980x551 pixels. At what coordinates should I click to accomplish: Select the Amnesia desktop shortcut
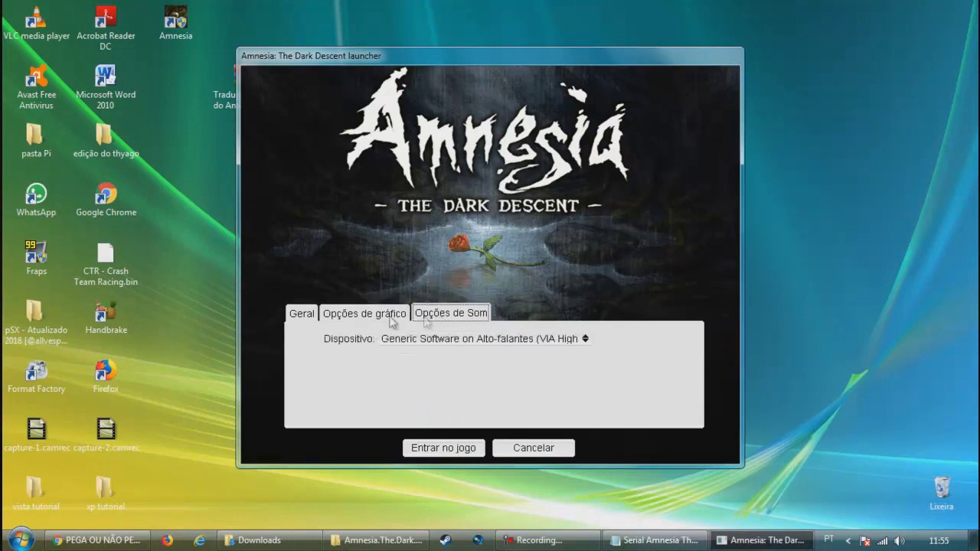coord(175,22)
